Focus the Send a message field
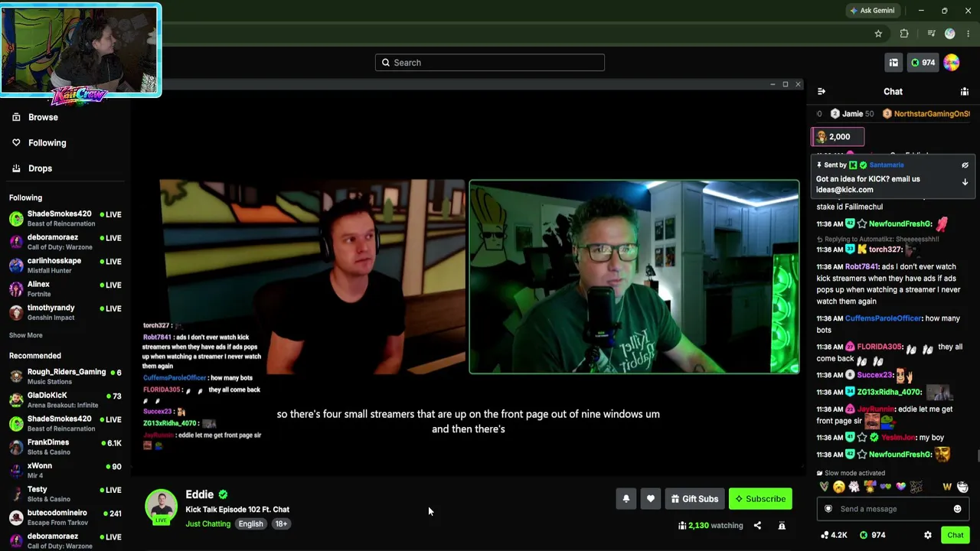980x551 pixels. [893, 509]
